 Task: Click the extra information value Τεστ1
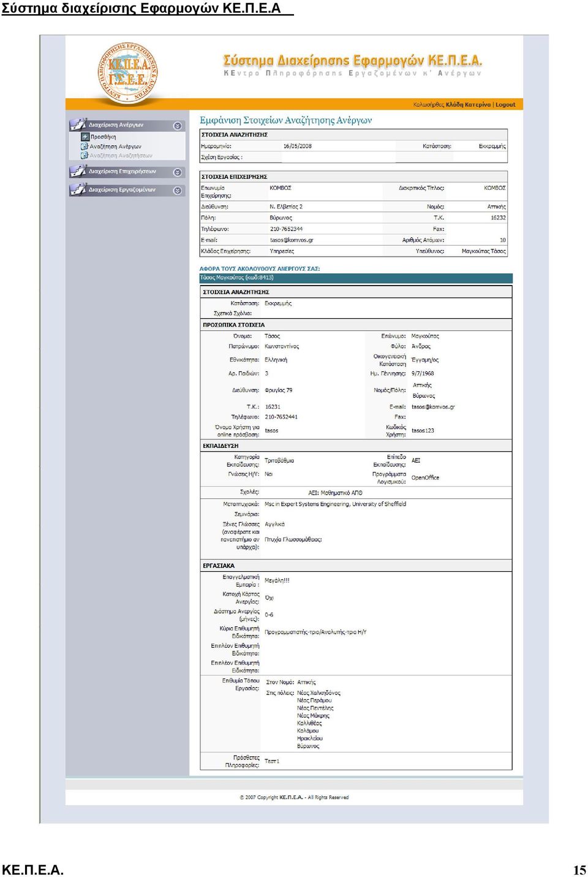click(272, 761)
